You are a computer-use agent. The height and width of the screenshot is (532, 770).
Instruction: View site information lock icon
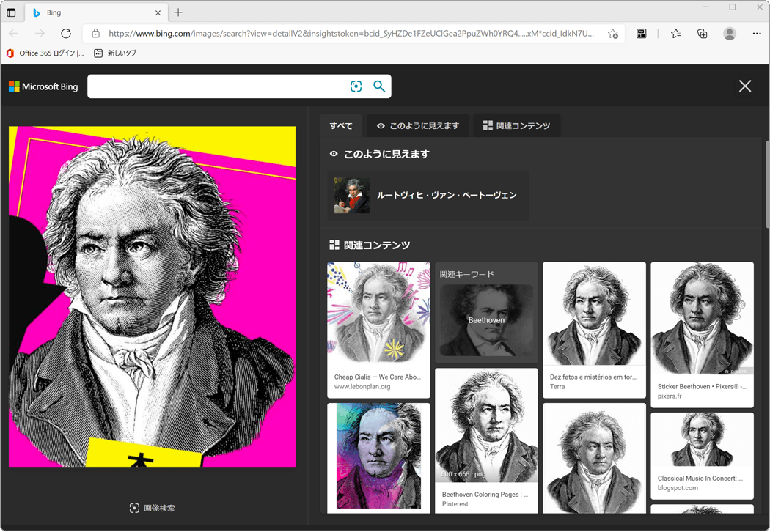coord(96,34)
